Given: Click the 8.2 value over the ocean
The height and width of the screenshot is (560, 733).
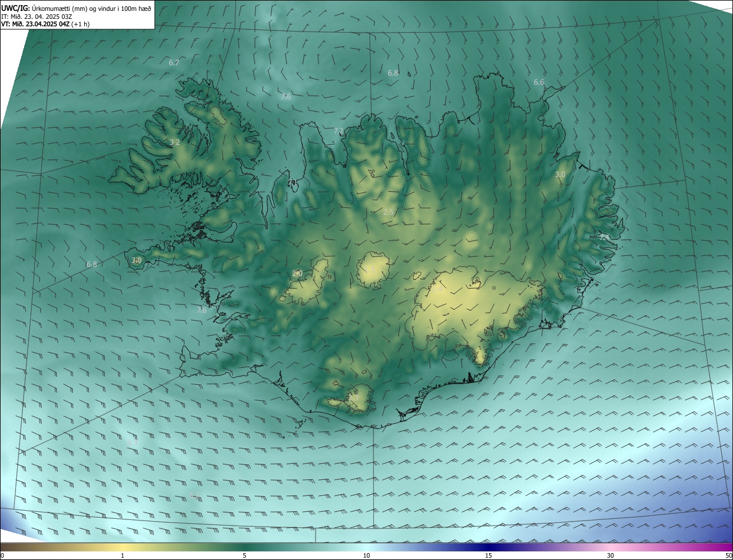Looking at the screenshot, I should tap(194, 496).
